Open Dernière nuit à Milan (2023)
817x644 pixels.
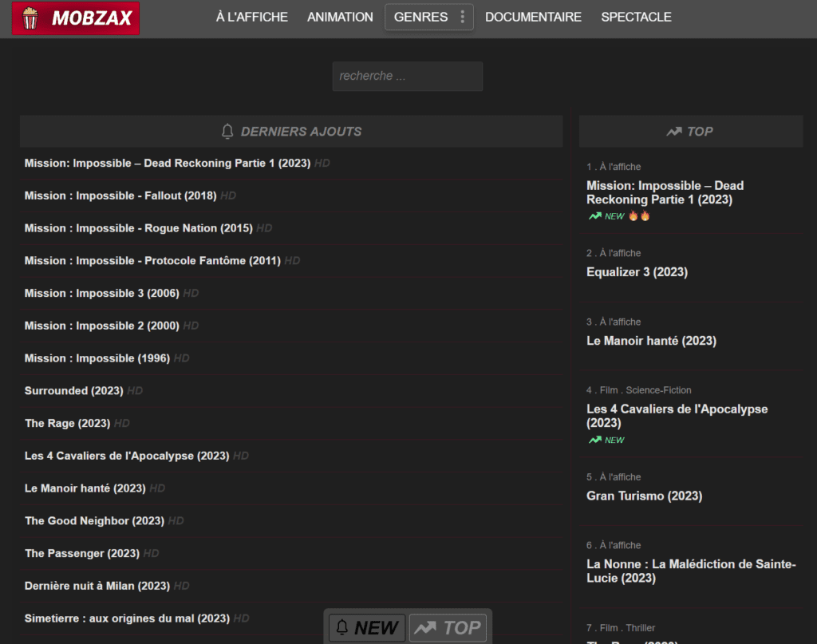tap(97, 586)
